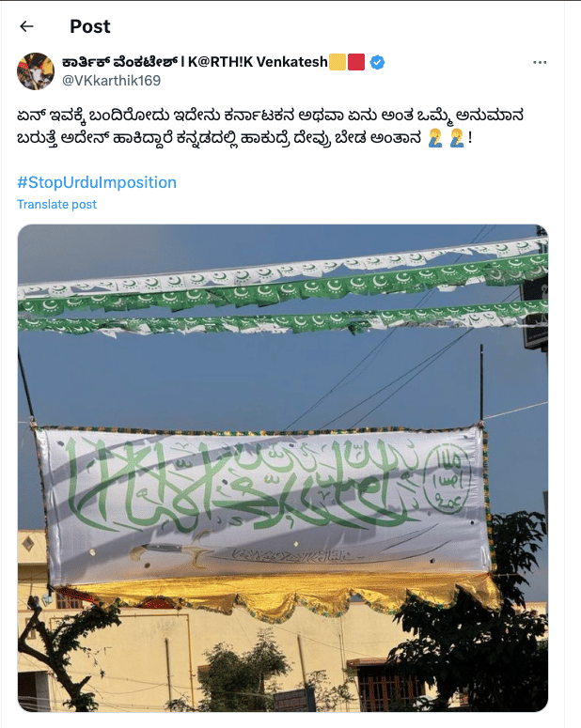Image resolution: width=581 pixels, height=728 pixels.
Task: Click the Kannada display name of the author
Action: pos(120,62)
